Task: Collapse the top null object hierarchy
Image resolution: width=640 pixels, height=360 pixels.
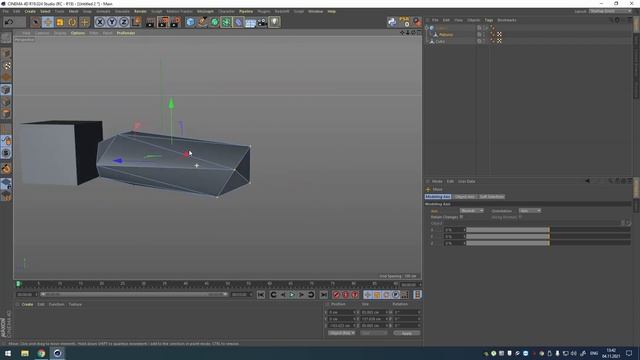Action: pyautogui.click(x=427, y=28)
